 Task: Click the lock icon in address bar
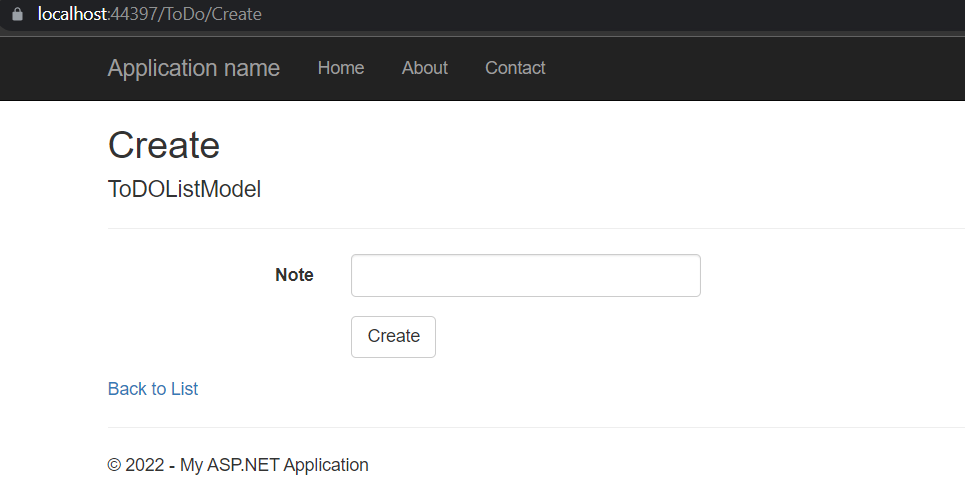pos(16,15)
